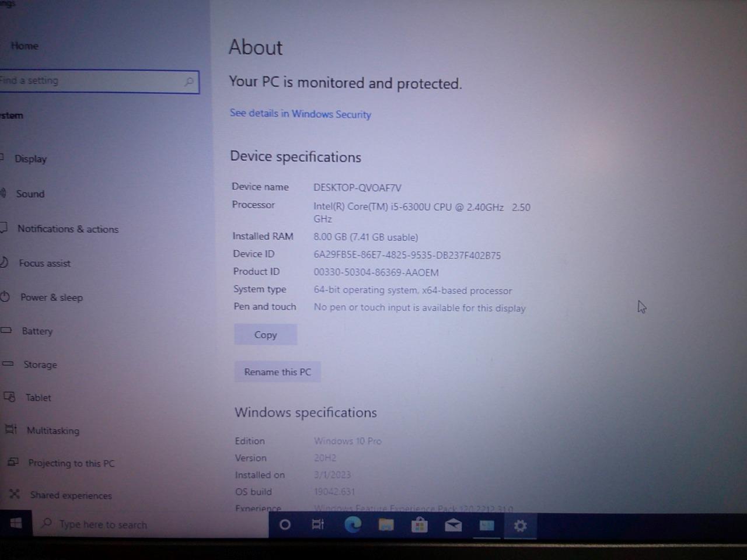Viewport: 747px width, 560px height.
Task: Click device name DESKTOP-QVOAF7V
Action: tap(357, 188)
